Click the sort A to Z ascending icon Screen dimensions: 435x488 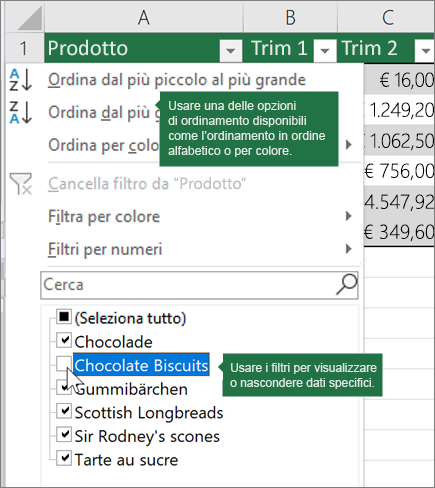click(x=21, y=80)
